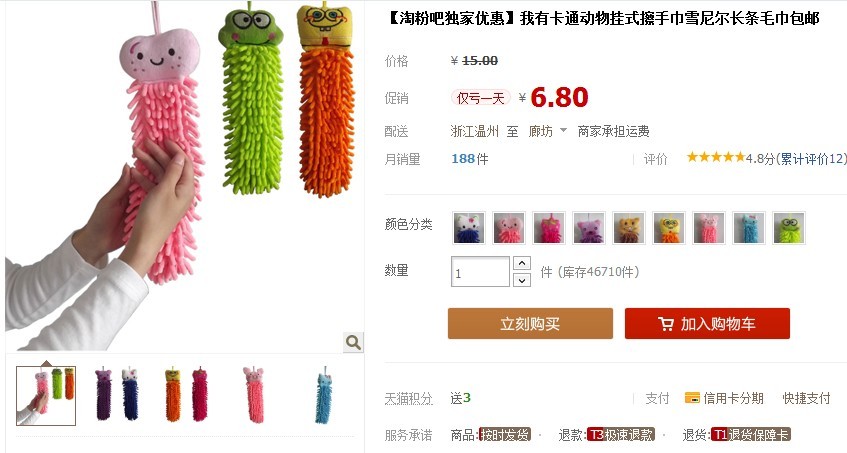View the orange and magenta towels thumbnail
This screenshot has height=453, width=847.
pyautogui.click(x=185, y=395)
